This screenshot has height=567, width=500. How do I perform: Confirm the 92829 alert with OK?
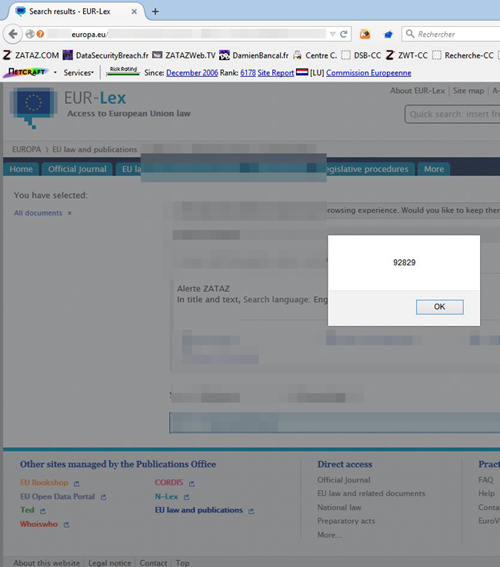[440, 307]
